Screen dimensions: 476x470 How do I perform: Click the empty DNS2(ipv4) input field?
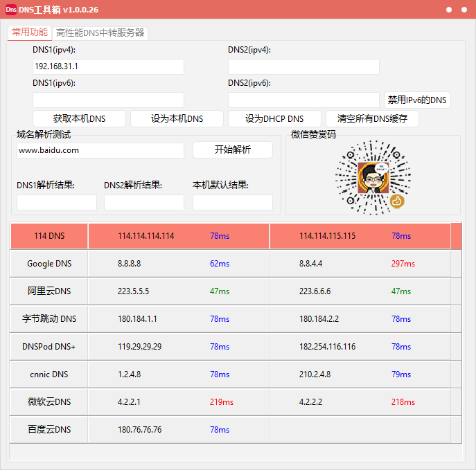303,66
